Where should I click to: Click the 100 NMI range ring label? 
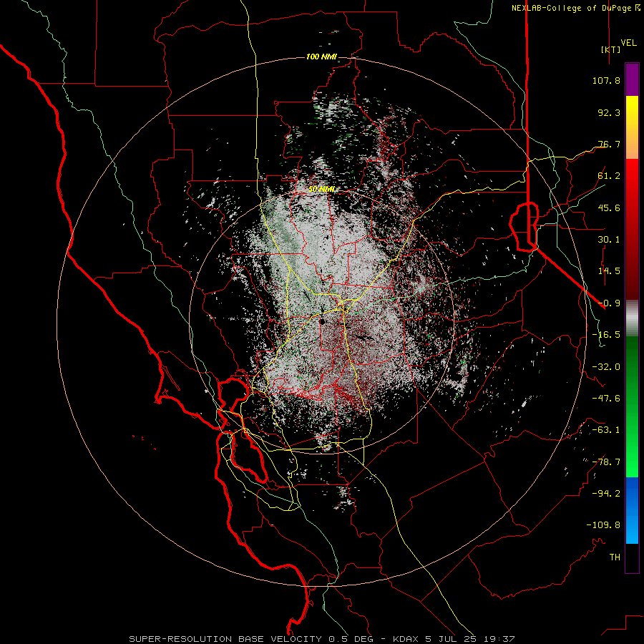(321, 57)
